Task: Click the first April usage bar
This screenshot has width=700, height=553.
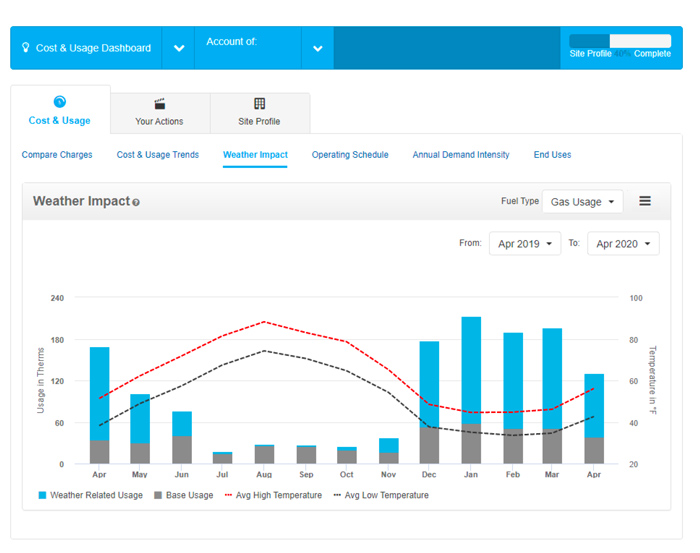Action: [100, 405]
